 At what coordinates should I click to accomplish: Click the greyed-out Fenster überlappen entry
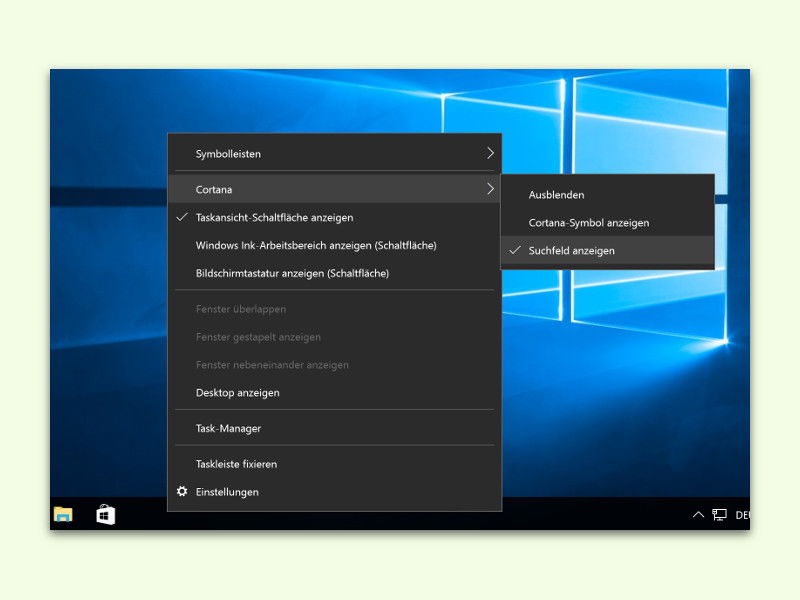[335, 309]
